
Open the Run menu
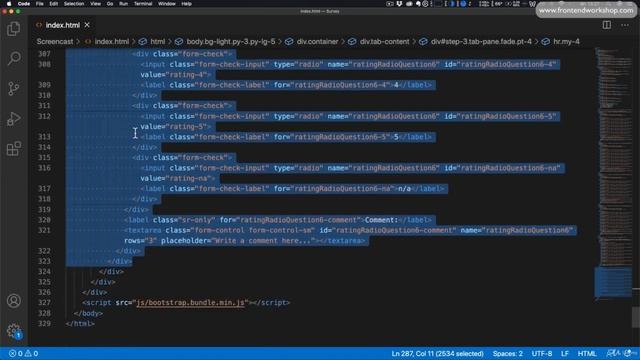[x=123, y=4]
